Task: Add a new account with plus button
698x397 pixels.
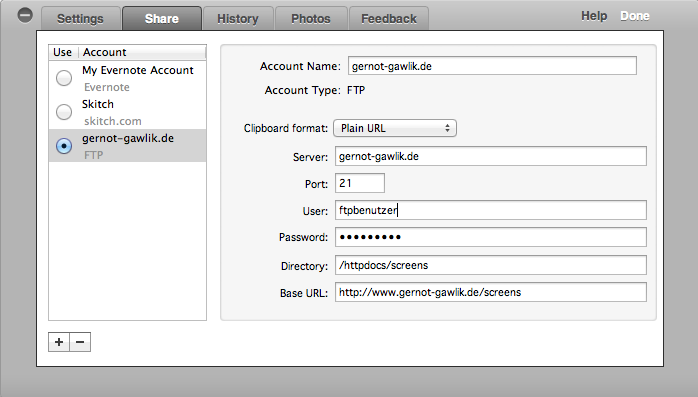Action: [x=59, y=342]
